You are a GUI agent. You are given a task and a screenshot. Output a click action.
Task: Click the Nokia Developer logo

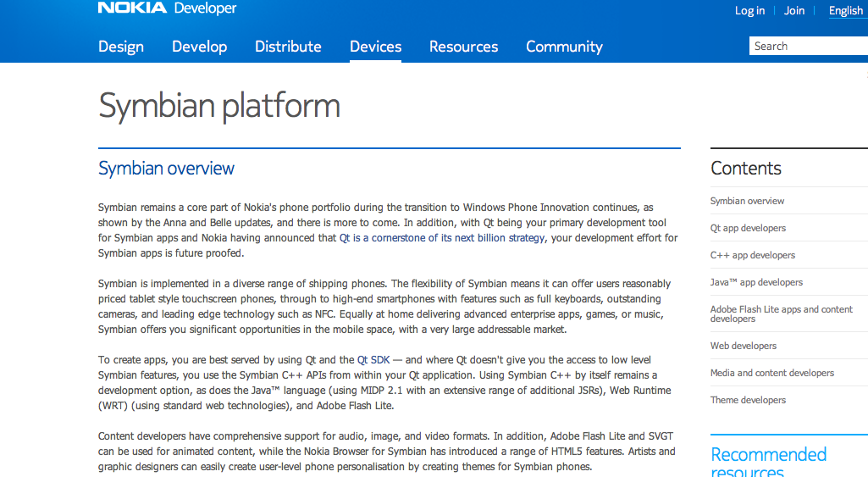pos(167,9)
